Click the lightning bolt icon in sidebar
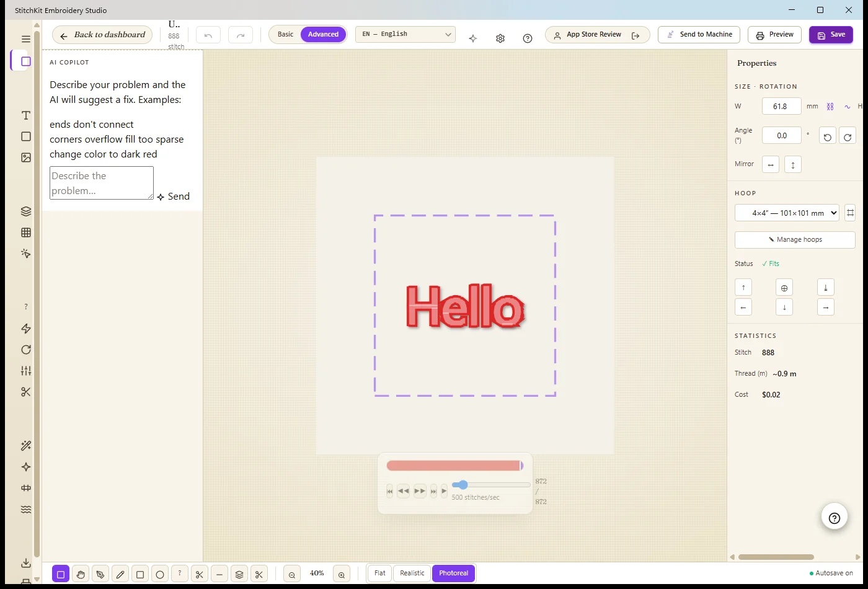The width and height of the screenshot is (868, 589). point(25,329)
